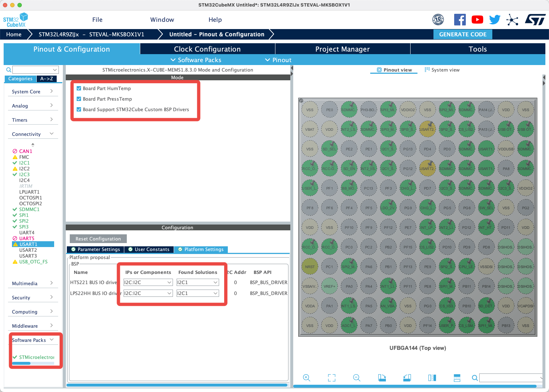549x392 pixels.
Task: Expand the Security category
Action: pos(33,298)
